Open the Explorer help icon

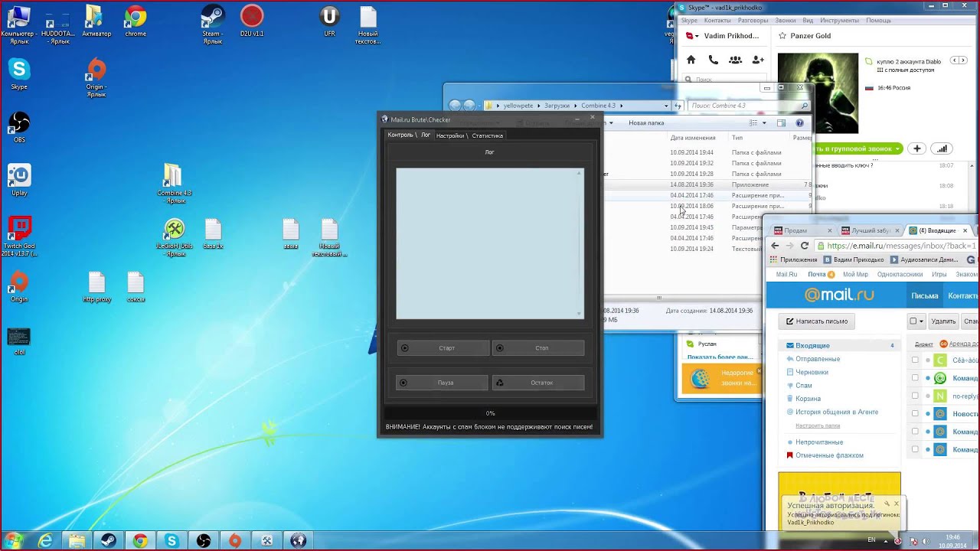point(799,122)
